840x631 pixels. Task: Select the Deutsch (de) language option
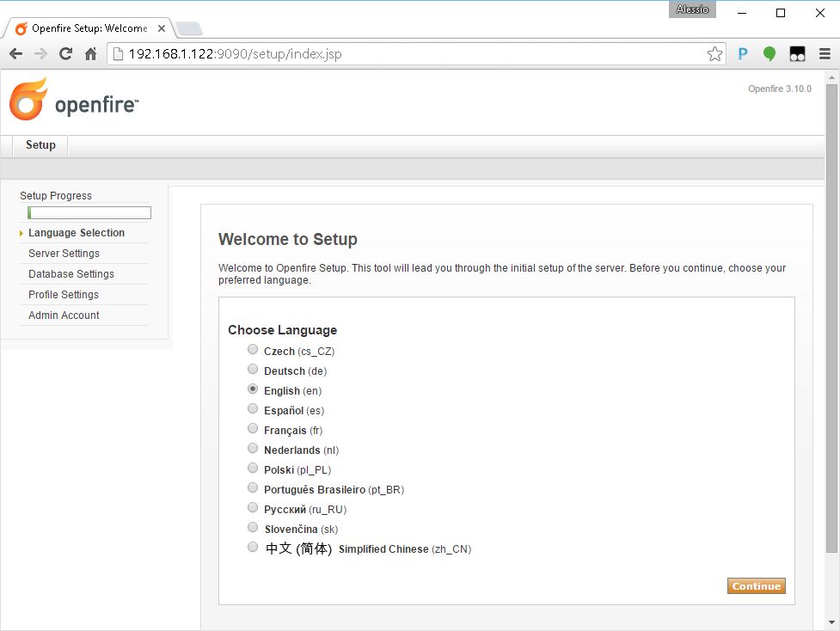(x=253, y=370)
